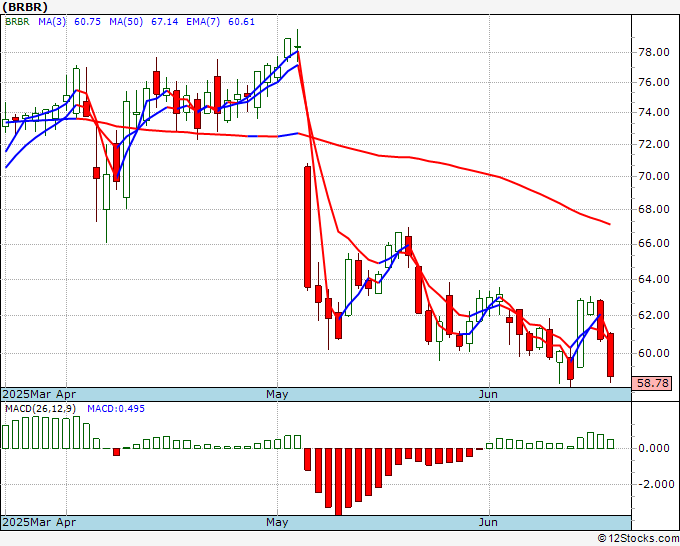Select the MA(50) value 67.14
Image resolution: width=680 pixels, height=546 pixels.
tap(164, 22)
